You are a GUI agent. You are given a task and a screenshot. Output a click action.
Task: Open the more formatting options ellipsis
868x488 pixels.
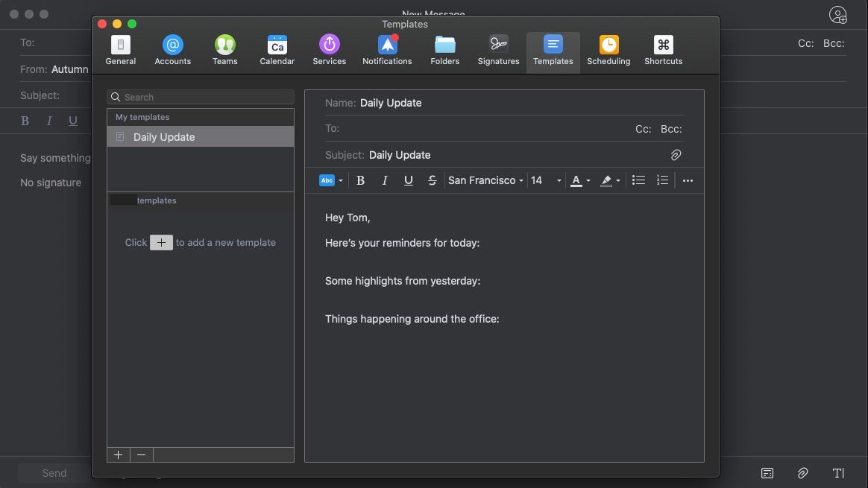point(688,180)
